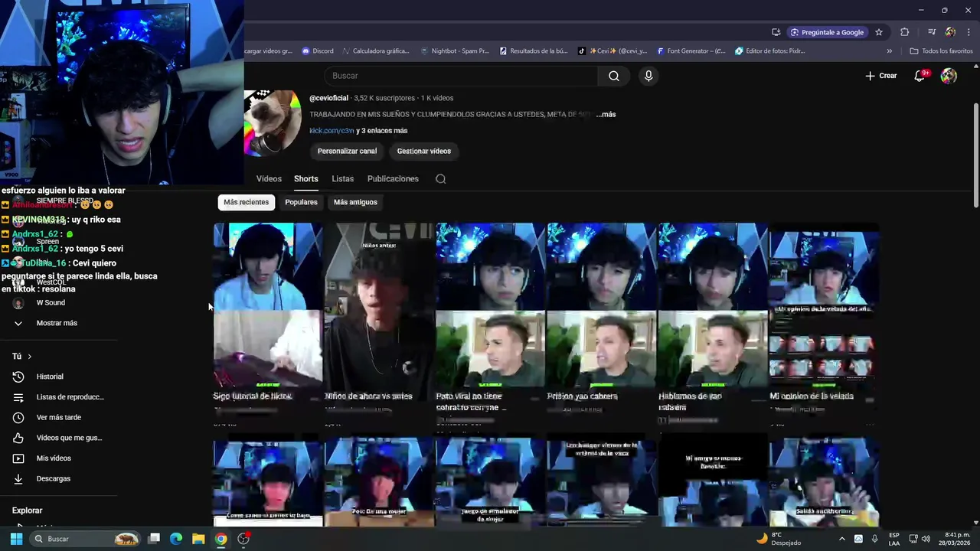Open Chrome three-dot menu
980x551 pixels.
[x=969, y=32]
